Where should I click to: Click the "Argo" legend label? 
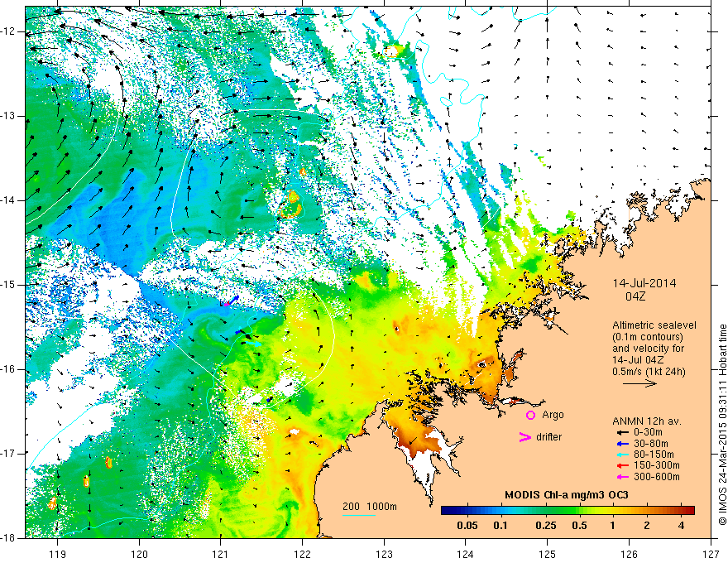(x=553, y=415)
